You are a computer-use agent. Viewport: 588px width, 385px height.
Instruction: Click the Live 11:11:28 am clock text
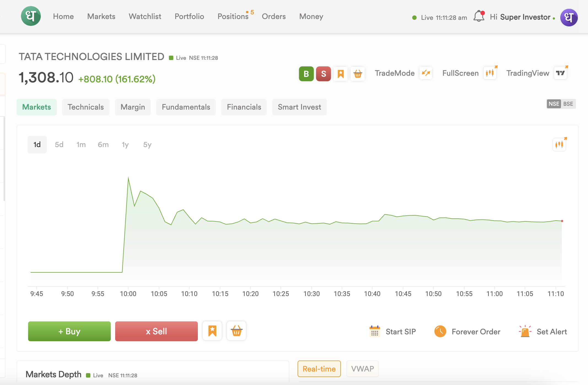pyautogui.click(x=444, y=18)
